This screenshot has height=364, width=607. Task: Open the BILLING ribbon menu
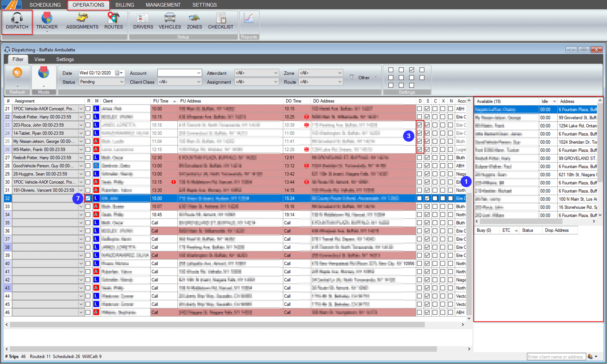pyautogui.click(x=124, y=5)
